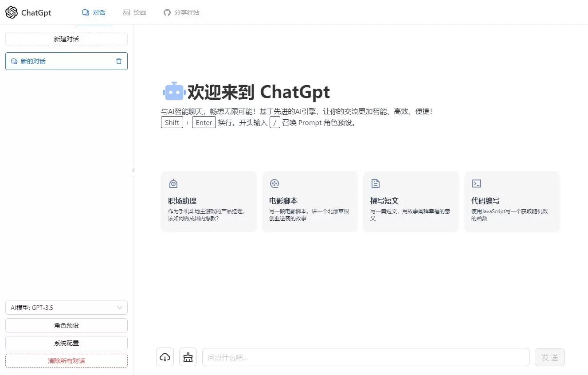Open the AI模型: GPT-3.5 dropdown
Image resolution: width=588 pixels, height=375 pixels.
tap(67, 308)
